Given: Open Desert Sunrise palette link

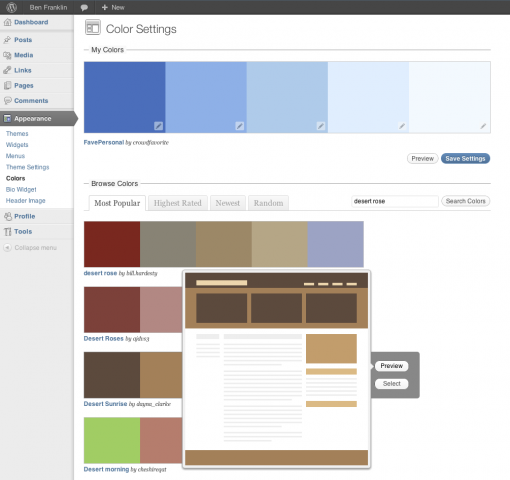Looking at the screenshot, I should (x=105, y=404).
